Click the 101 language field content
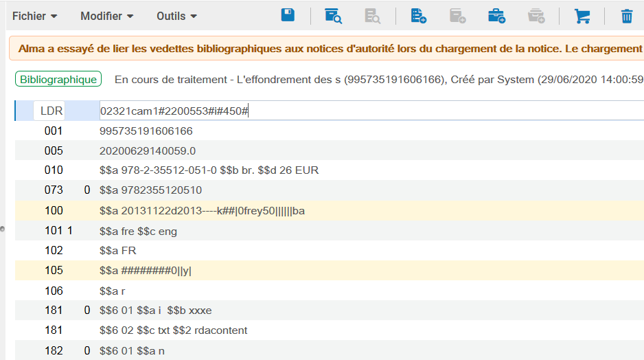 click(x=138, y=232)
